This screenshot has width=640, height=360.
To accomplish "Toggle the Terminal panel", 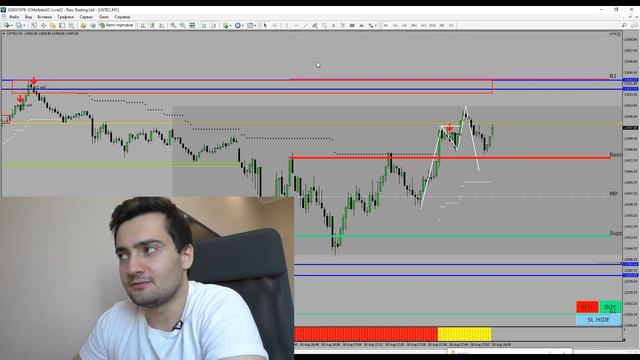I will [x=62, y=25].
